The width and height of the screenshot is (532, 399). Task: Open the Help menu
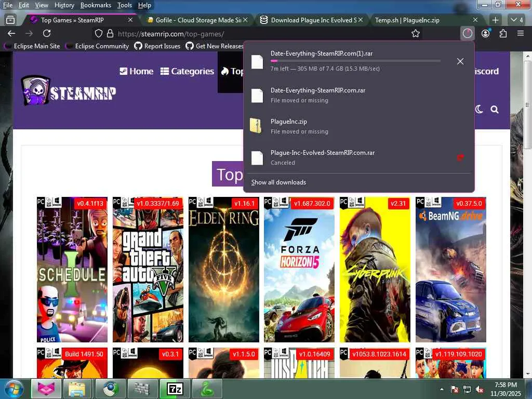tap(144, 5)
